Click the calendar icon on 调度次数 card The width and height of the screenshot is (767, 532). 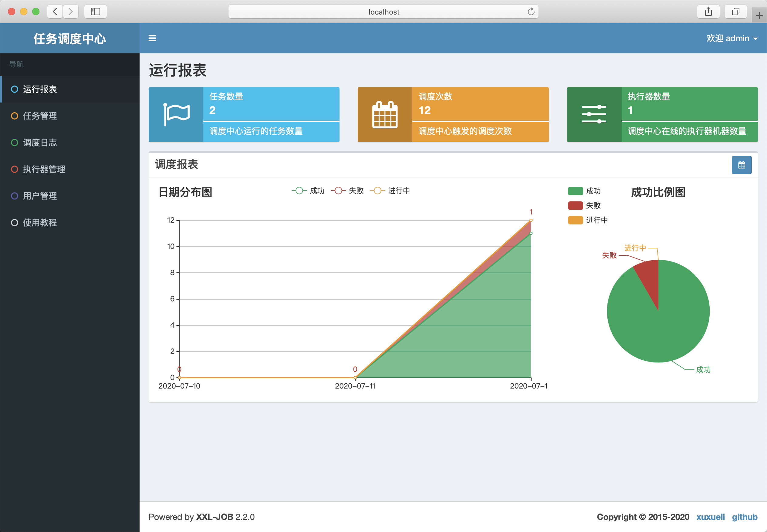click(x=385, y=115)
